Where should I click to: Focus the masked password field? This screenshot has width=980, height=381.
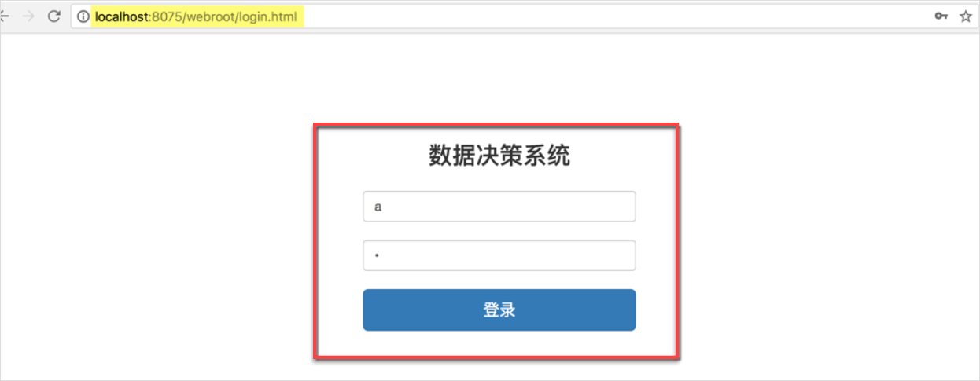(x=499, y=255)
